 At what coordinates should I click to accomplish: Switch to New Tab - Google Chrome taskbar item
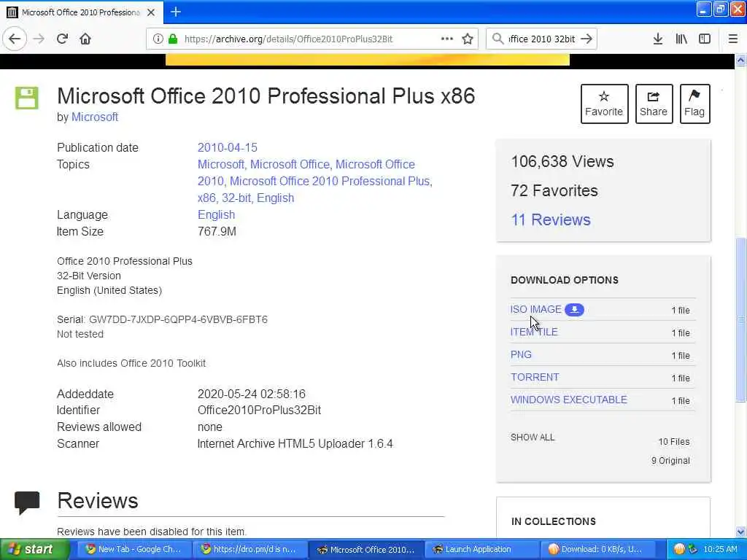coord(133,550)
